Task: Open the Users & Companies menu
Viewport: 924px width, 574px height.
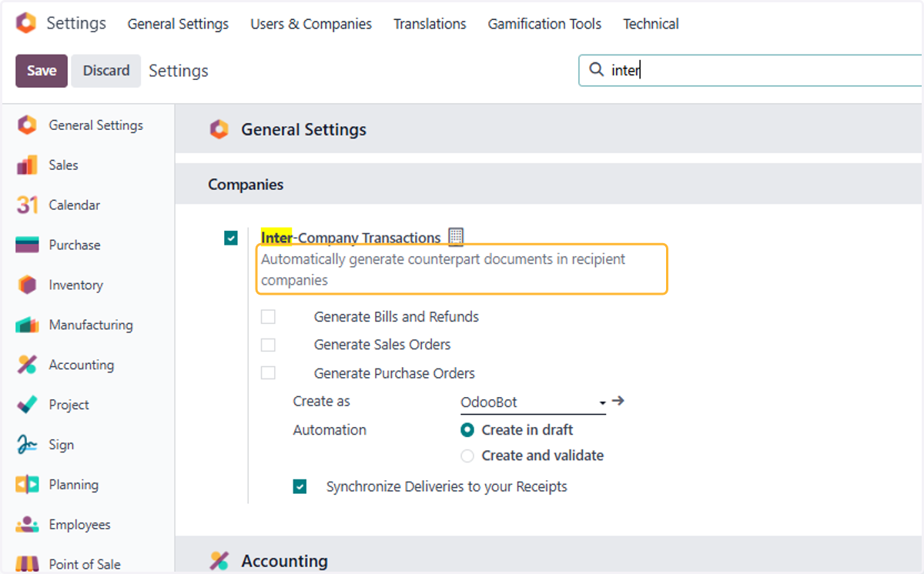Action: (x=311, y=24)
